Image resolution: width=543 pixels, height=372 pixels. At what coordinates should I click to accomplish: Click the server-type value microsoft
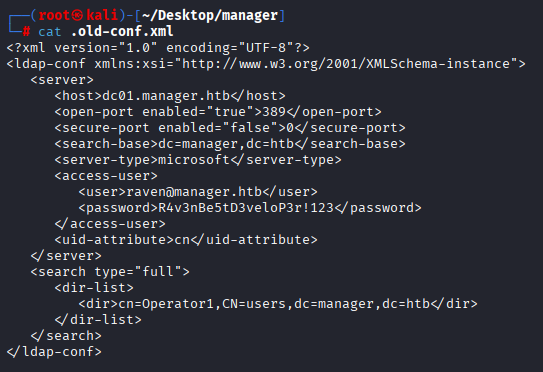(194, 160)
